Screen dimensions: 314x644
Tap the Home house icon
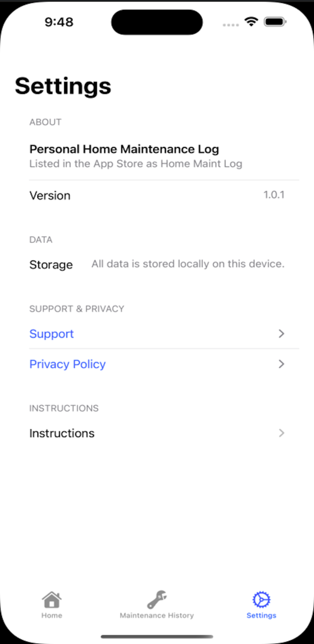[x=52, y=600]
